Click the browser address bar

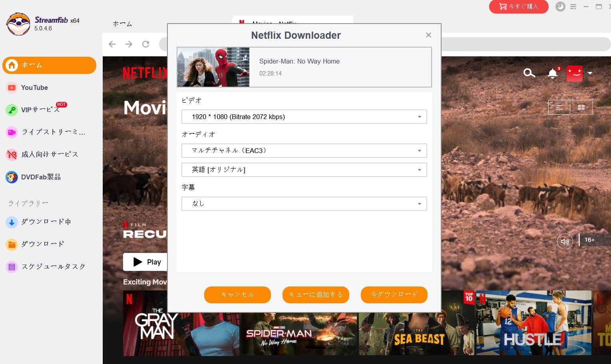click(526, 44)
